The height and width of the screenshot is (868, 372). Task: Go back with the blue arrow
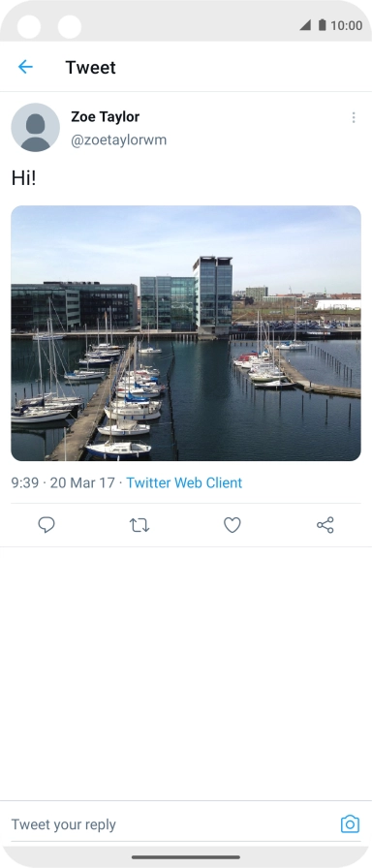(x=25, y=67)
